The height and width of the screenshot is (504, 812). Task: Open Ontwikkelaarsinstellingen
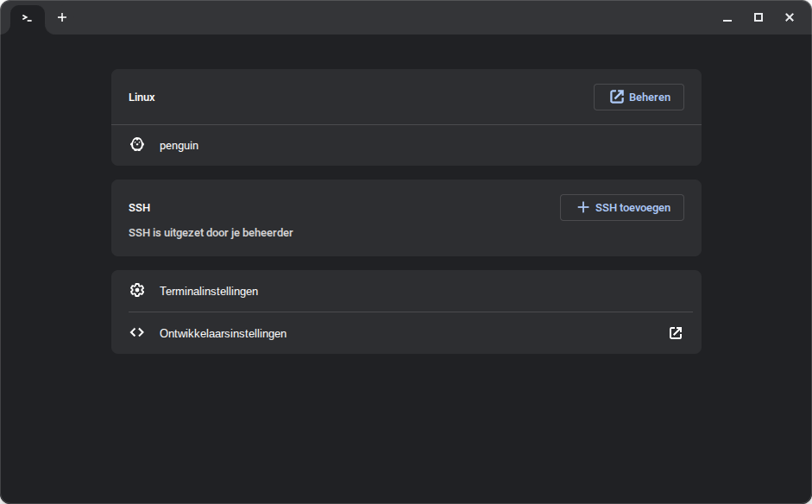(x=223, y=333)
